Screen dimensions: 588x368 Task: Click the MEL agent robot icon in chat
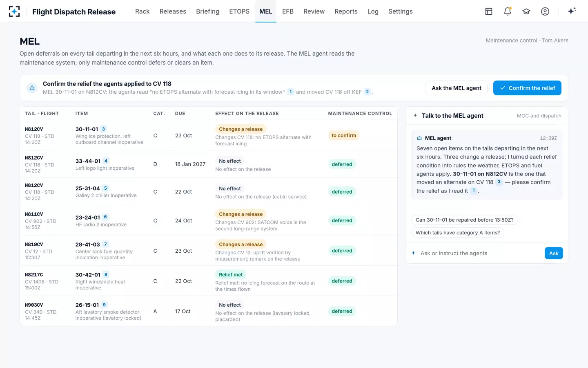tap(419, 138)
